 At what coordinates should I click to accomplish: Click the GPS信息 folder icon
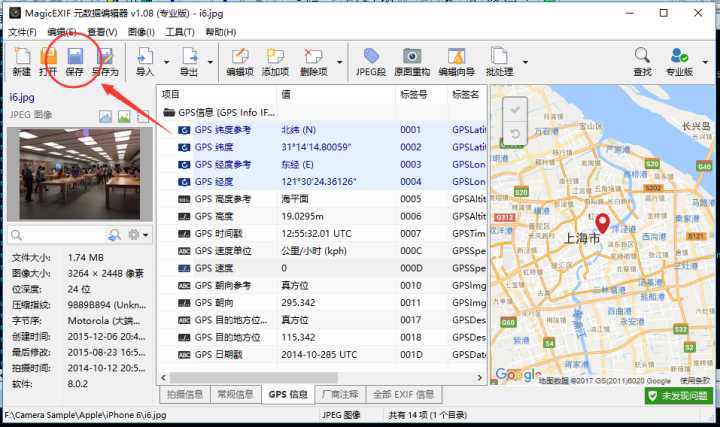pos(169,112)
